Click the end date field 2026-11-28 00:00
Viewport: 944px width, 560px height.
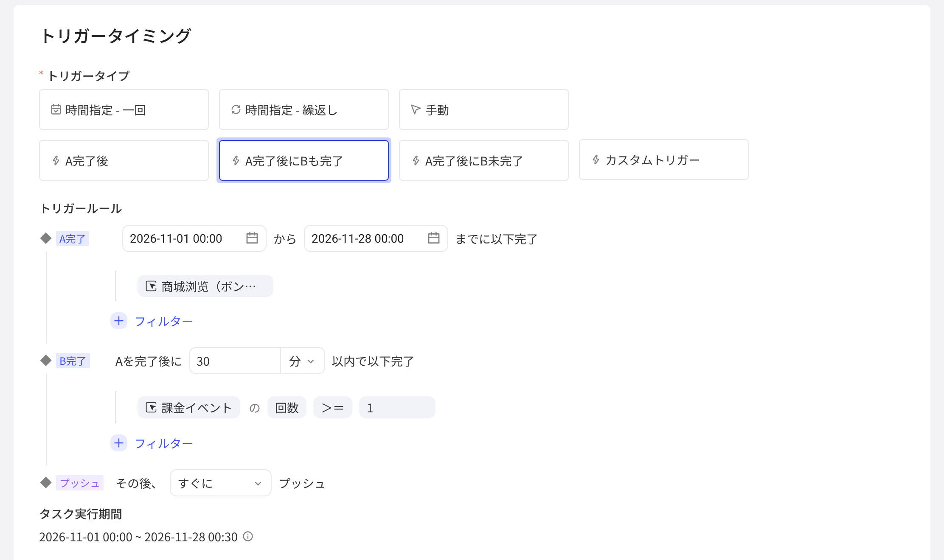(x=376, y=238)
